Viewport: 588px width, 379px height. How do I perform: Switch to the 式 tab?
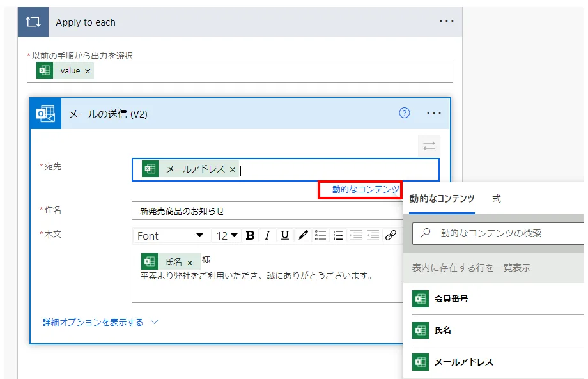(497, 199)
